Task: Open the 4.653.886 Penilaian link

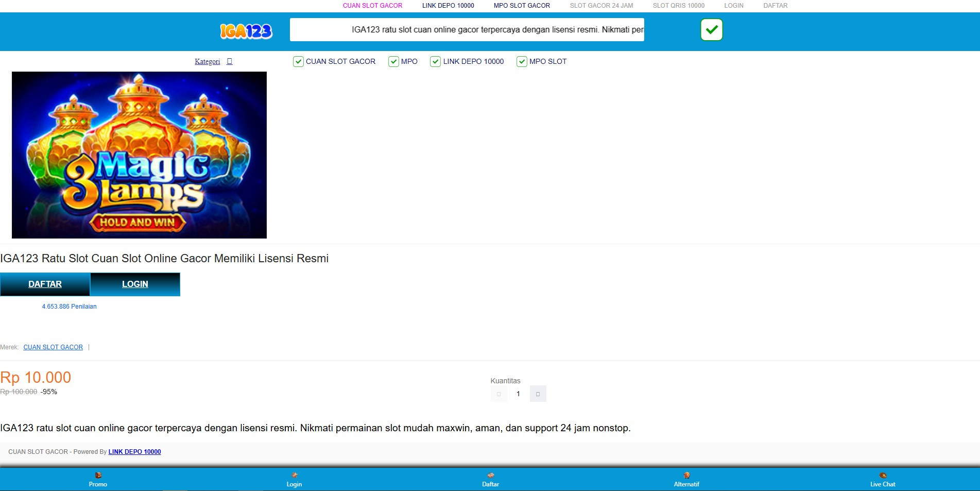Action: pyautogui.click(x=69, y=307)
